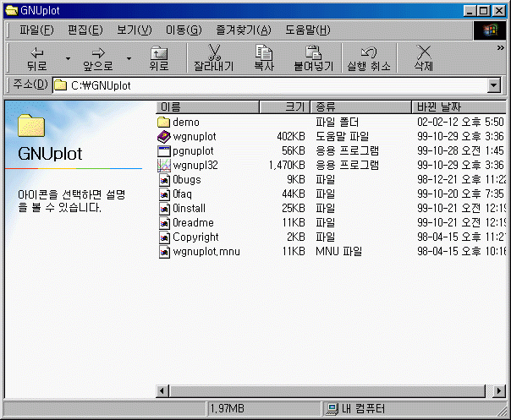Click the Delete (삭제) X icon

point(424,52)
